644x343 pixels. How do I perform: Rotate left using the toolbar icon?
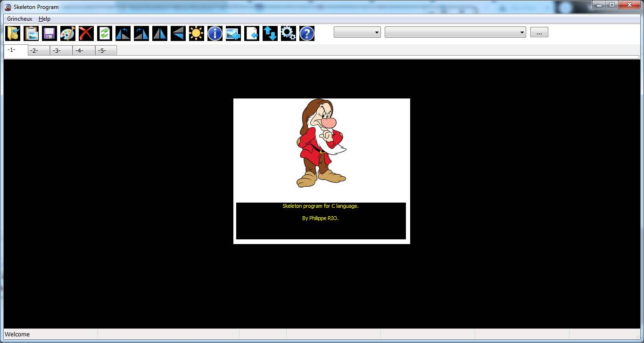(123, 33)
